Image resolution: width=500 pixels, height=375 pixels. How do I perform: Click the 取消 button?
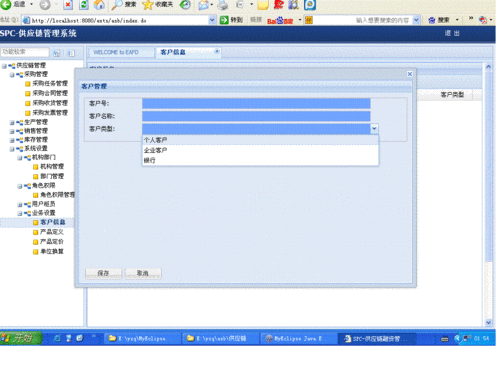pos(143,273)
